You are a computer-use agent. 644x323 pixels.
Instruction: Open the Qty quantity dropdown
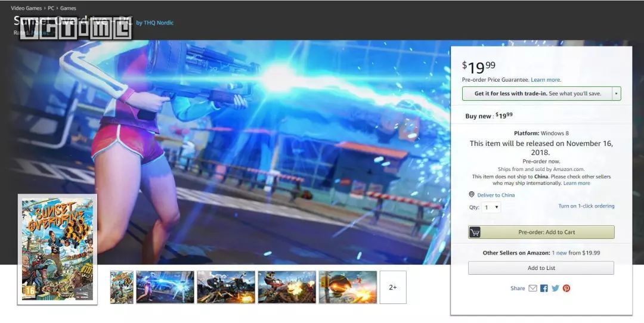pyautogui.click(x=491, y=207)
